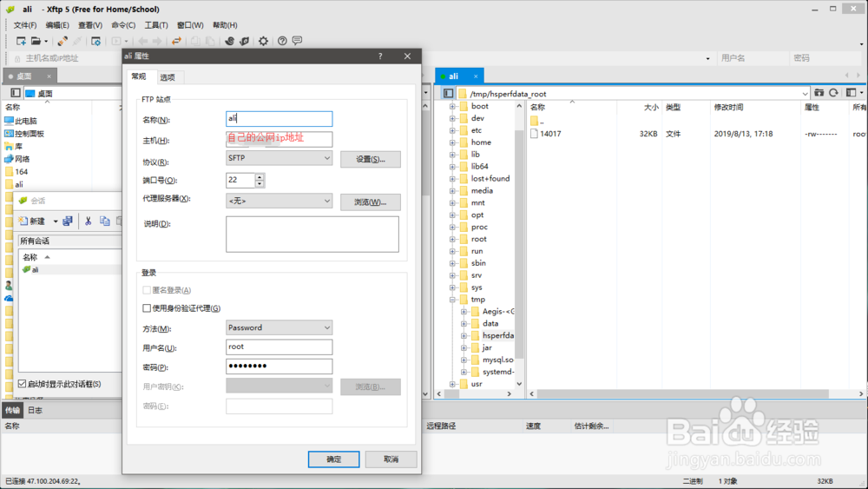The image size is (868, 489).
Task: Click the remote pane layout icon at right
Action: click(852, 93)
